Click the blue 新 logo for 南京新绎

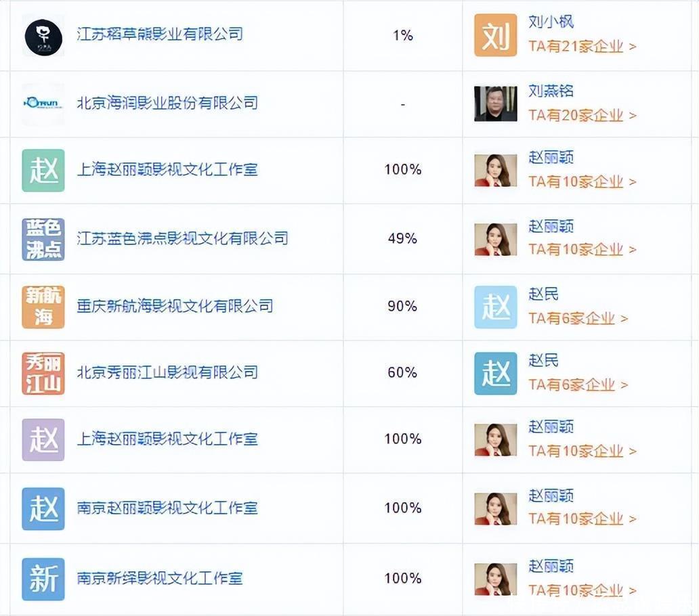click(x=43, y=579)
